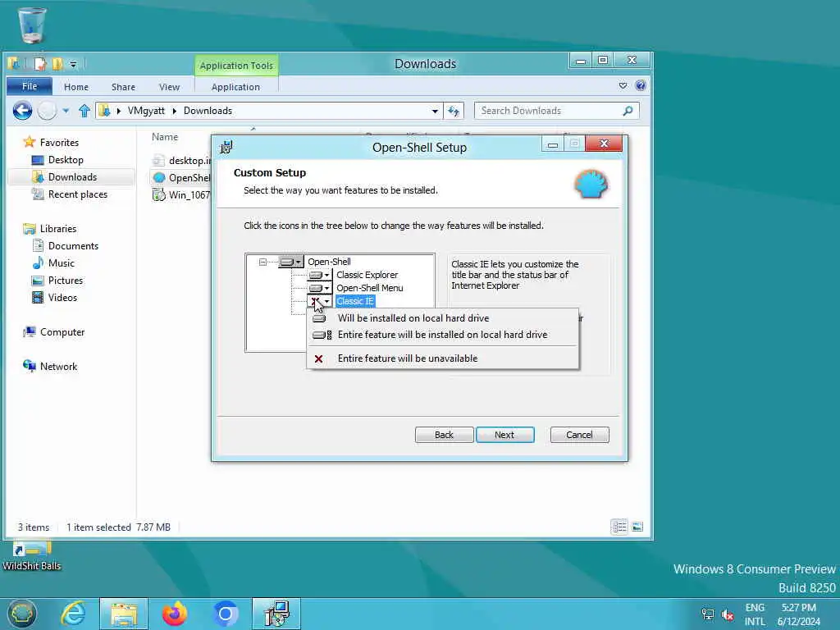Click the Name column header
Screen dimensions: 840x630
coord(164,137)
